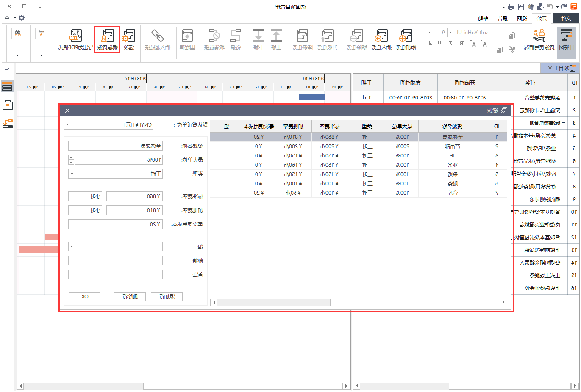Click the Print icon in quick access bar
This screenshot has height=392, width=581.
pos(511,7)
